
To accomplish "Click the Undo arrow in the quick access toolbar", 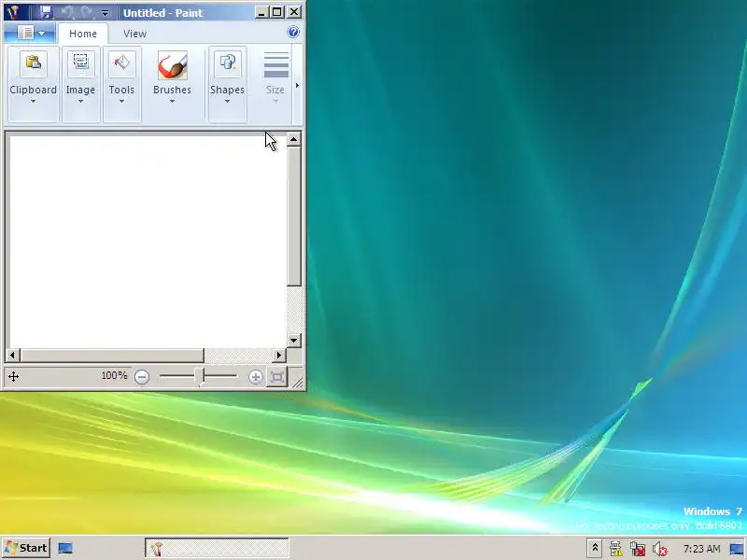I will [x=67, y=12].
